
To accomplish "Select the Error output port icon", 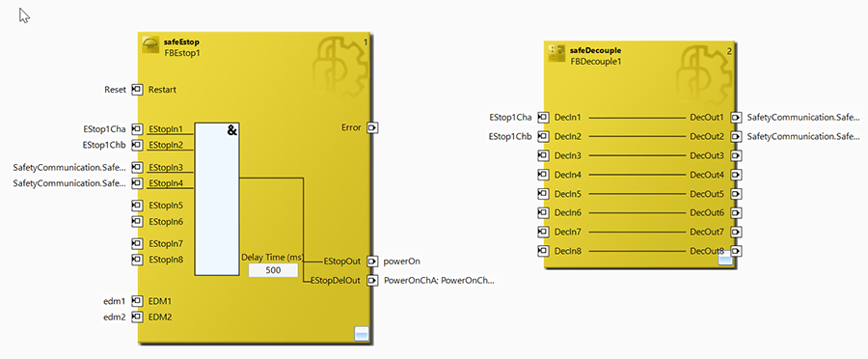I will click(x=373, y=128).
